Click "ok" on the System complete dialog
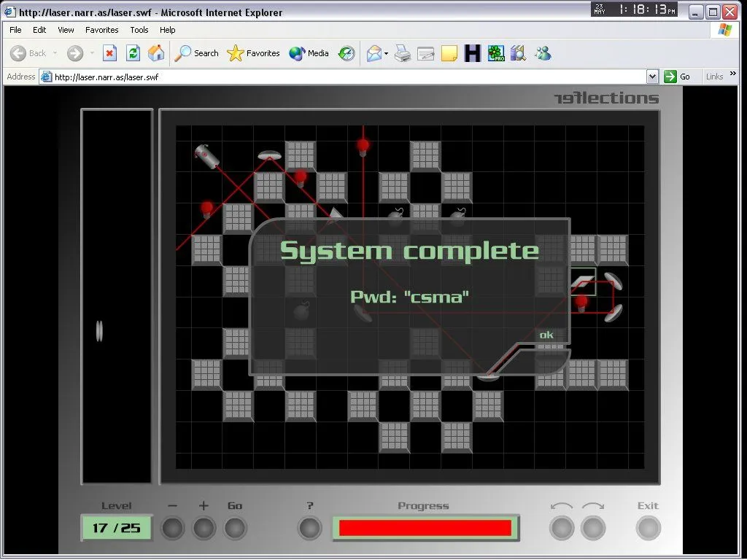 (x=546, y=335)
